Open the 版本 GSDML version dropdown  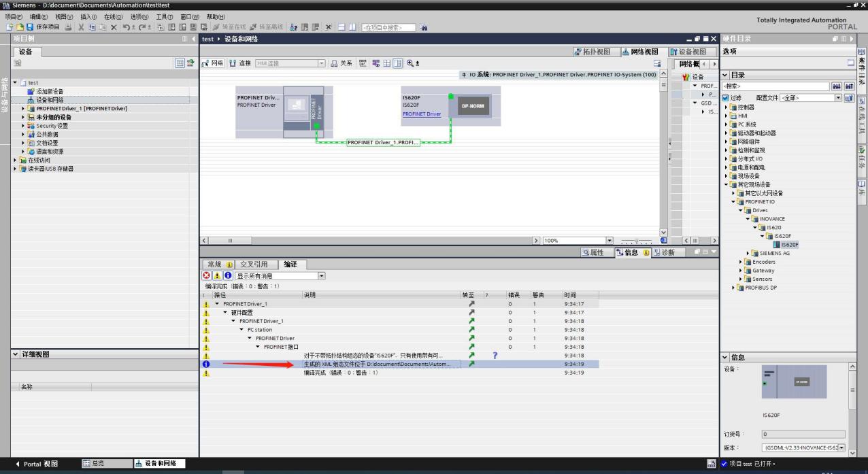tap(841, 447)
